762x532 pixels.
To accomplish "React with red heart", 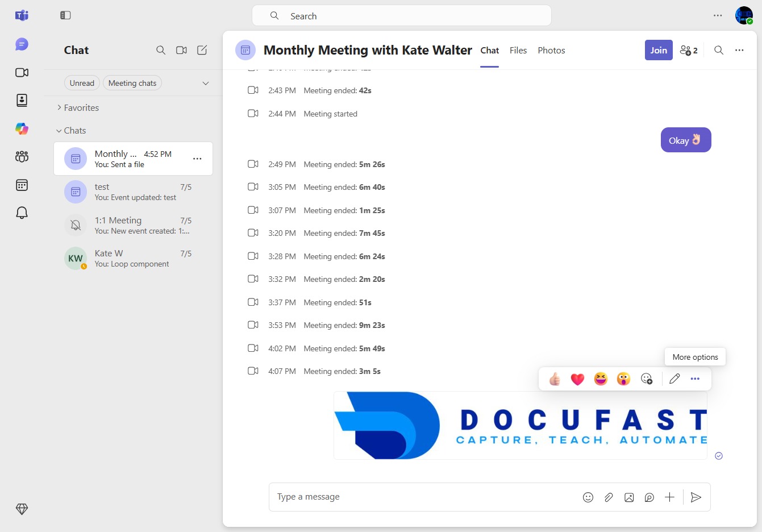I will [x=578, y=379].
